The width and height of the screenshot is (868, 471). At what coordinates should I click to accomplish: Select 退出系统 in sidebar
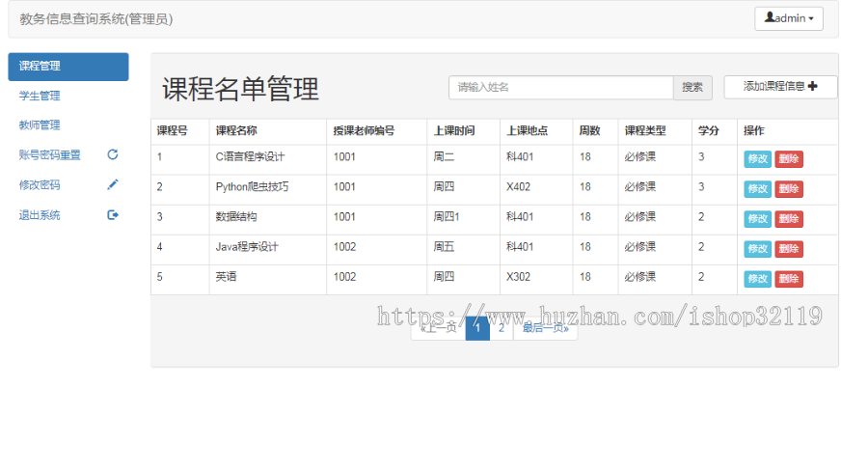(40, 215)
